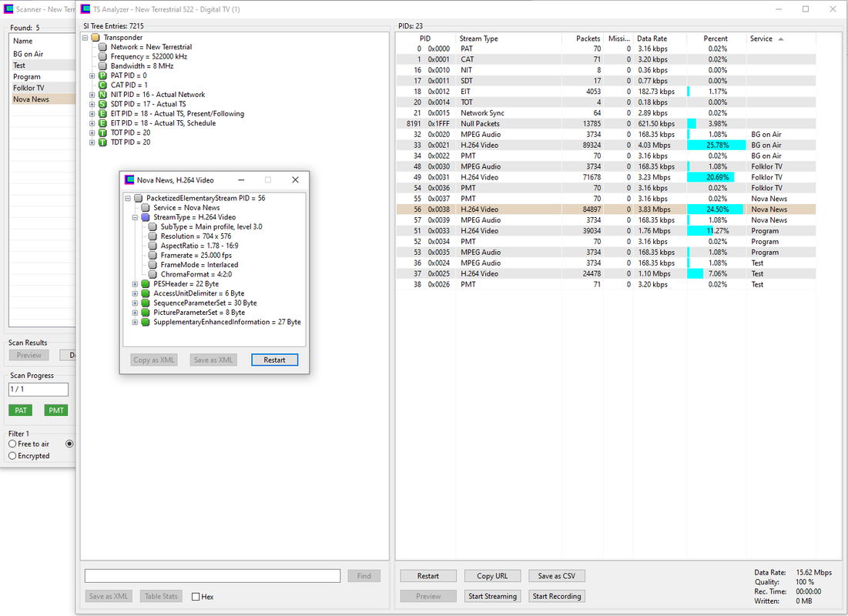This screenshot has width=848, height=616.
Task: Click the S icon of SDT PID = 17
Action: (x=102, y=105)
